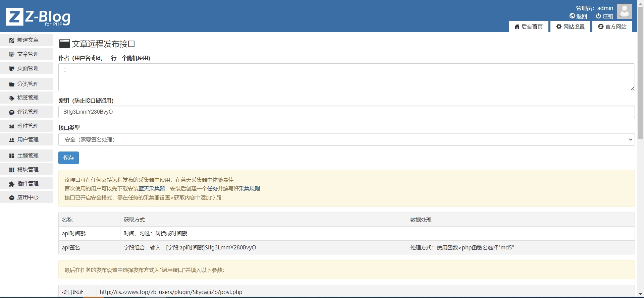The height and width of the screenshot is (298, 644).
Task: Click the 分类管理 folder icon
Action: 12,84
